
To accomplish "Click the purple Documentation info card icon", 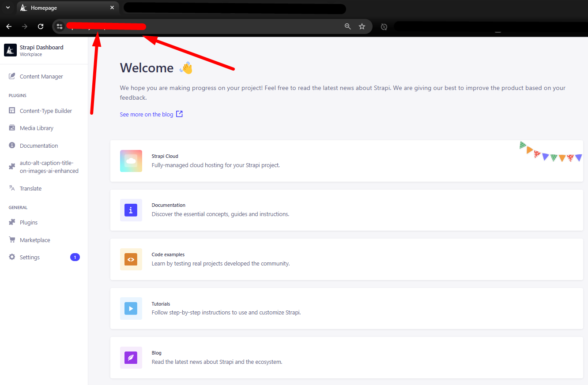I will (x=131, y=210).
